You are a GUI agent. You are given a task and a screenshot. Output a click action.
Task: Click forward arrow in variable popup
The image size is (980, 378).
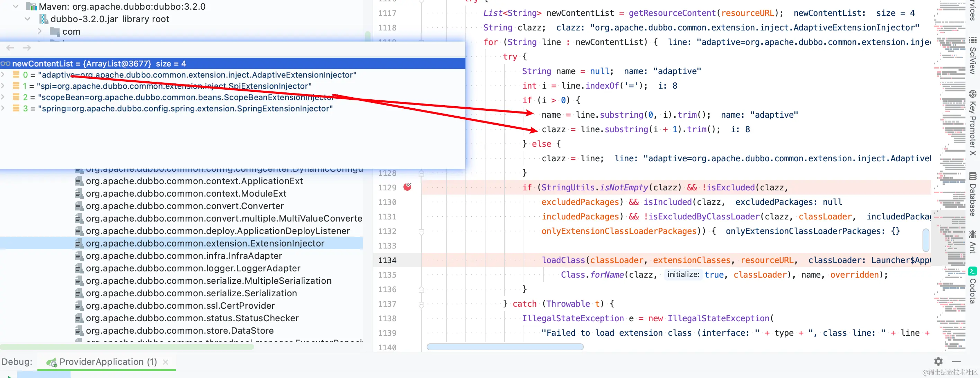click(x=27, y=48)
